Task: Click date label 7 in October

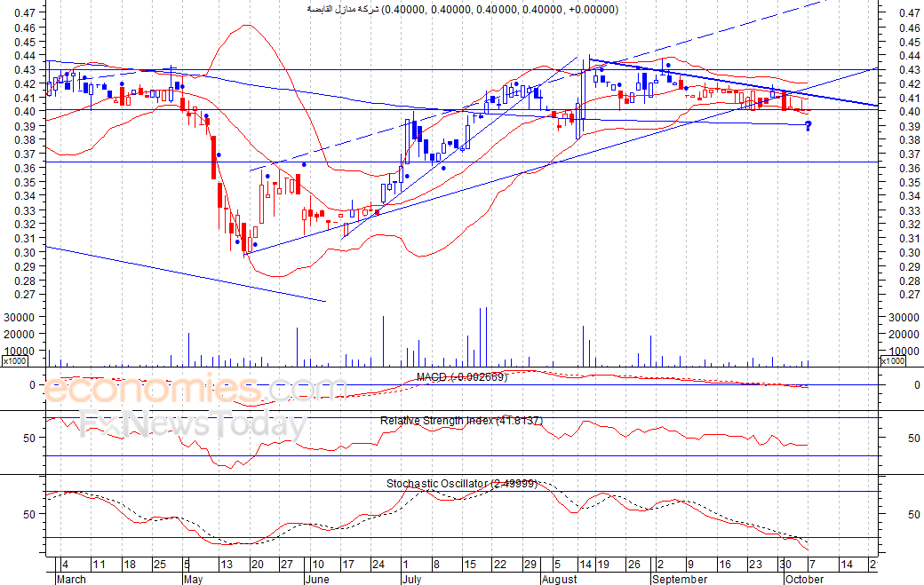Action: pyautogui.click(x=811, y=565)
